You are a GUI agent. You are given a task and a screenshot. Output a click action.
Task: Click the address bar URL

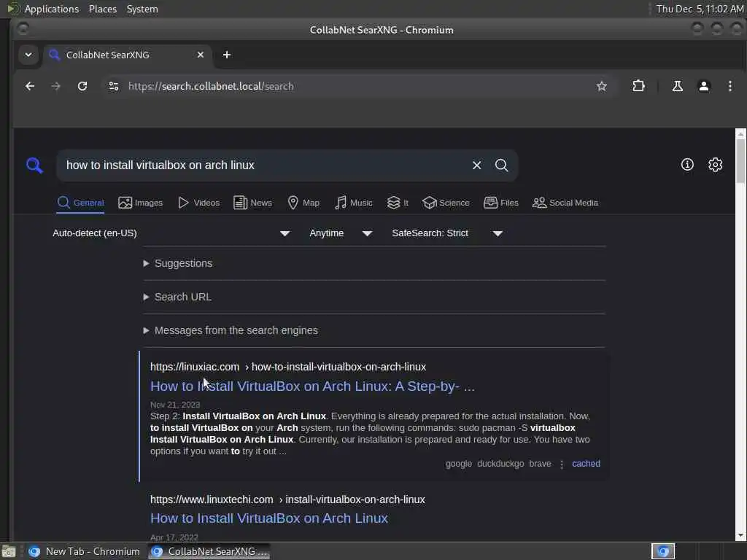[x=211, y=86]
